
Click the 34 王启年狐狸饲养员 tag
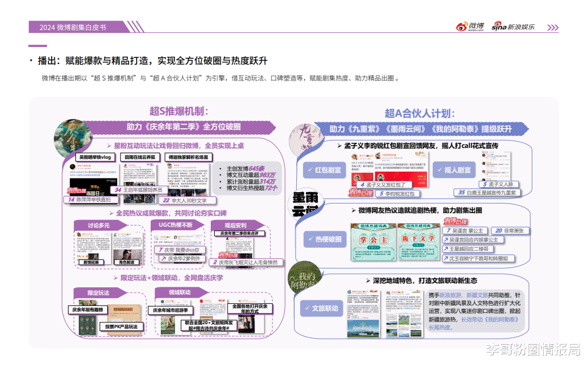tap(139, 190)
